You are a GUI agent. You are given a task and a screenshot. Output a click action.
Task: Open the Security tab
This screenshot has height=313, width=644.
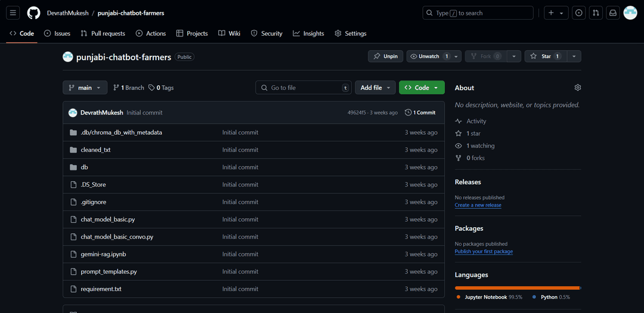pos(267,33)
